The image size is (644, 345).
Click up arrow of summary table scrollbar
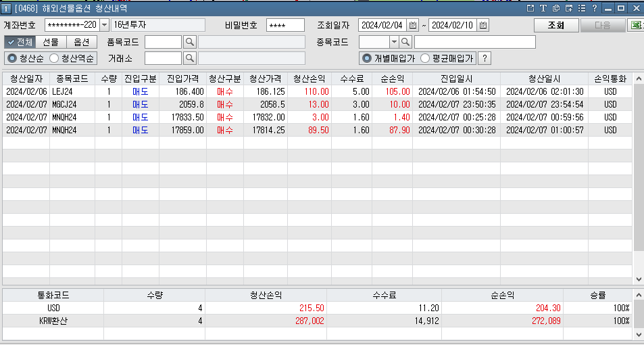638,295
